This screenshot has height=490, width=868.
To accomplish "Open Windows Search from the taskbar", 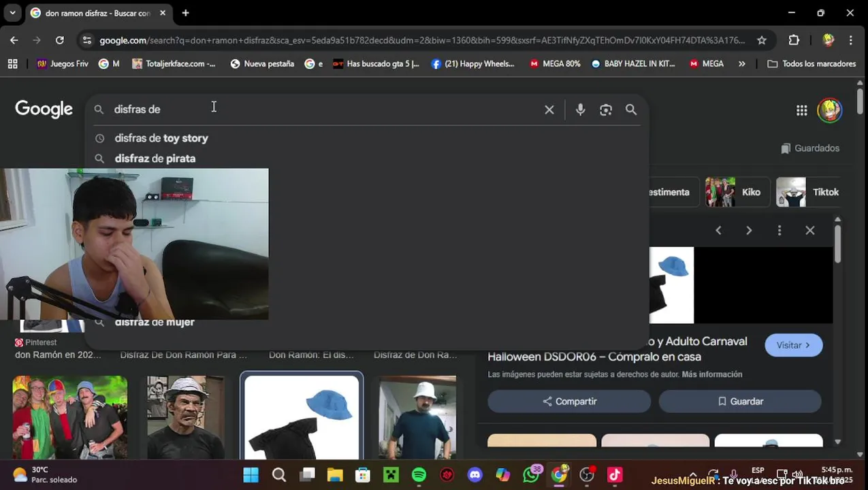I will [x=279, y=474].
